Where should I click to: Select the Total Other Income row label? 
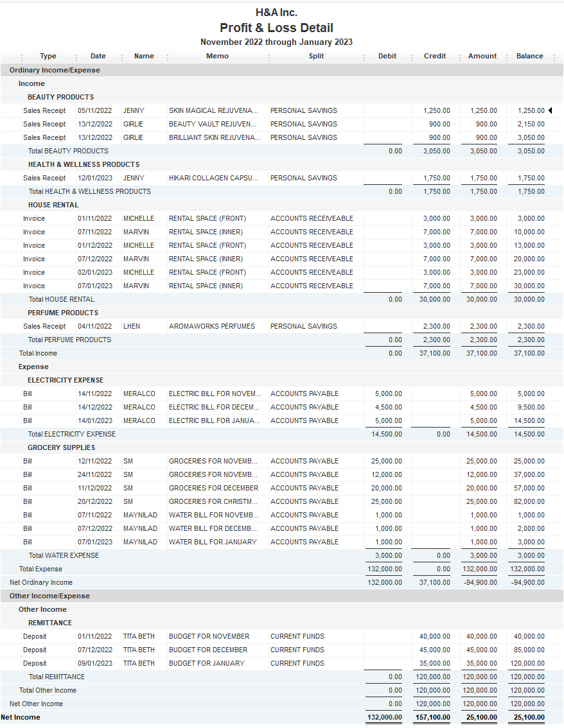(48, 690)
